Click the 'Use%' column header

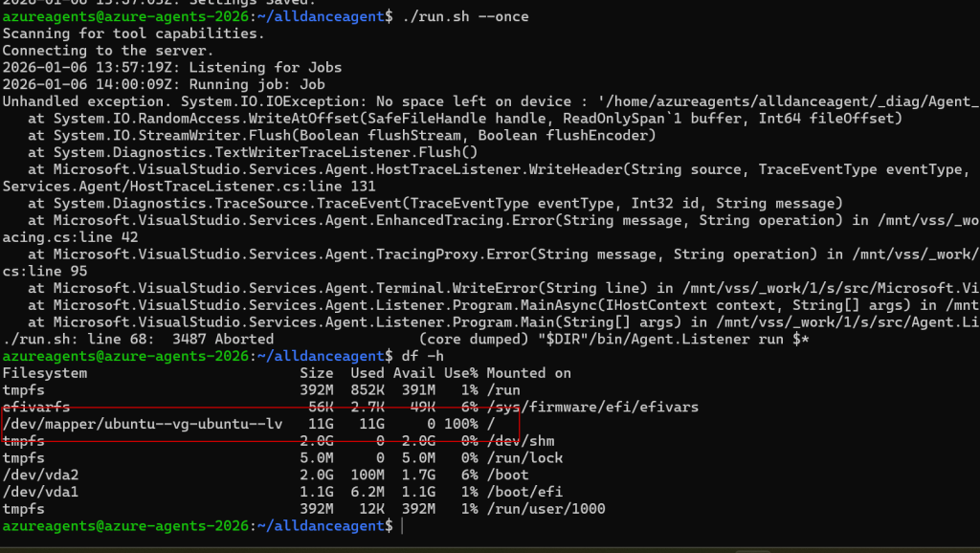[457, 373]
